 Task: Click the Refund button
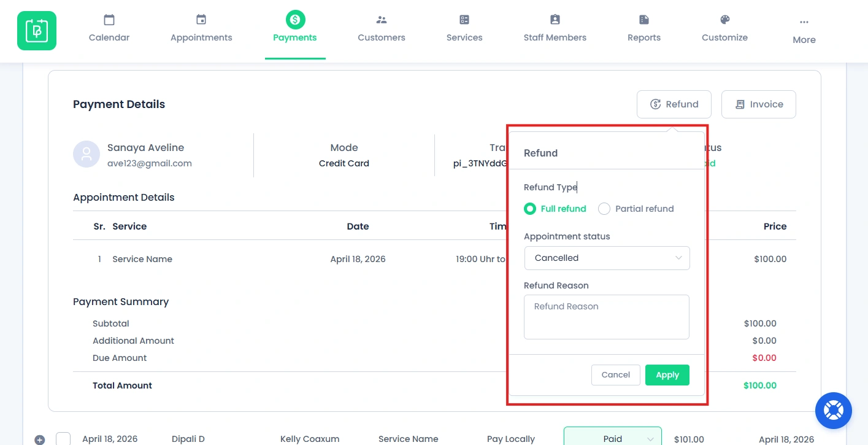click(x=674, y=104)
